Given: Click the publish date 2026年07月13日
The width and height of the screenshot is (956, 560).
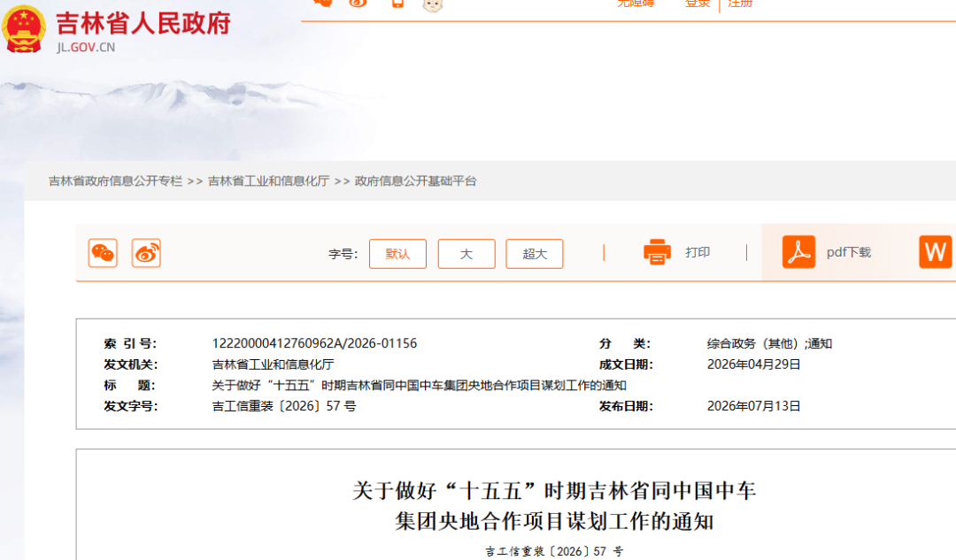Looking at the screenshot, I should (753, 406).
